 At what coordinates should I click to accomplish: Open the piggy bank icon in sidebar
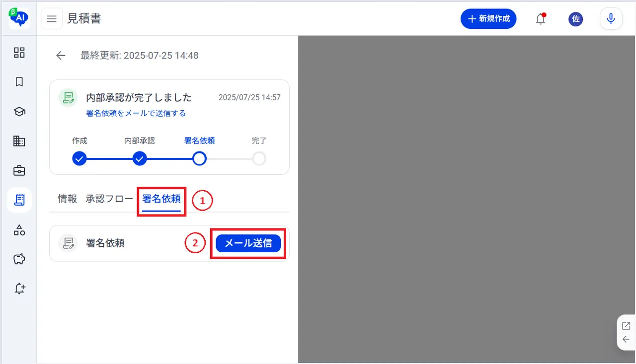coord(19,259)
